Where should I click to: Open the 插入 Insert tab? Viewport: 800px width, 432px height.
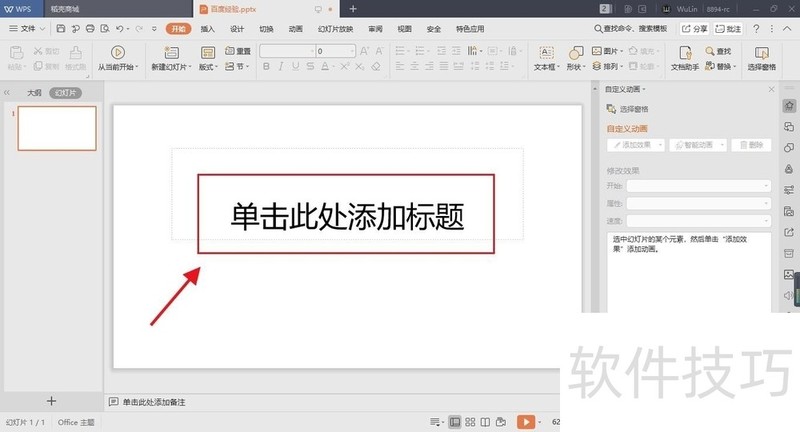[208, 29]
